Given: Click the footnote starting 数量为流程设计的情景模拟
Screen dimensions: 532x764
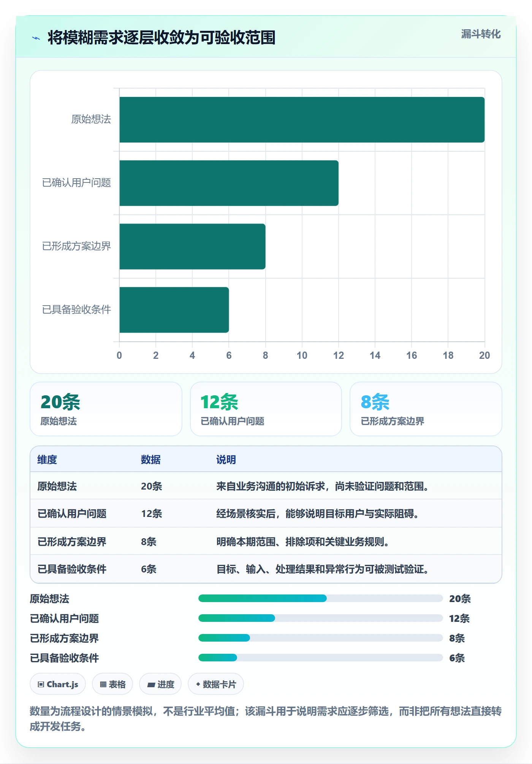Looking at the screenshot, I should [x=266, y=718].
